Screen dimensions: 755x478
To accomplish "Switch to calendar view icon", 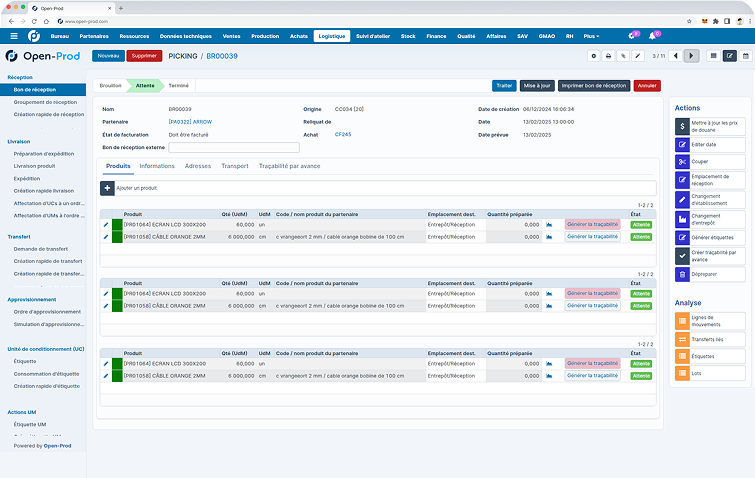I will [745, 56].
